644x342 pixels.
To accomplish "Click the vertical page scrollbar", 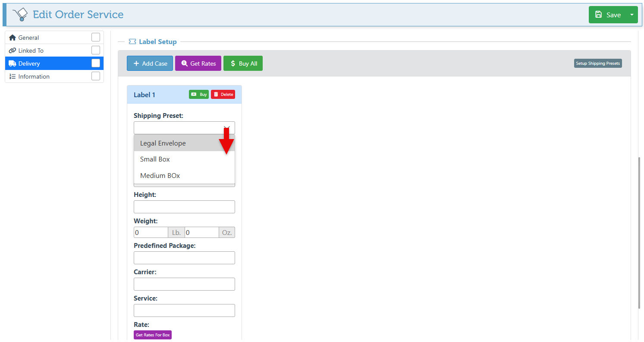I will pyautogui.click(x=639, y=233).
